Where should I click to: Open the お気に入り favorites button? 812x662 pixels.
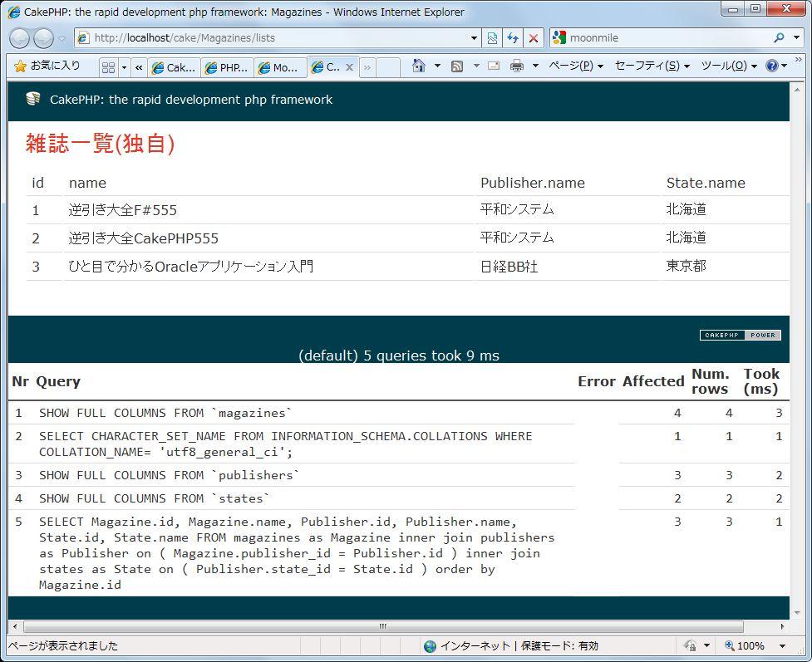pyautogui.click(x=47, y=66)
